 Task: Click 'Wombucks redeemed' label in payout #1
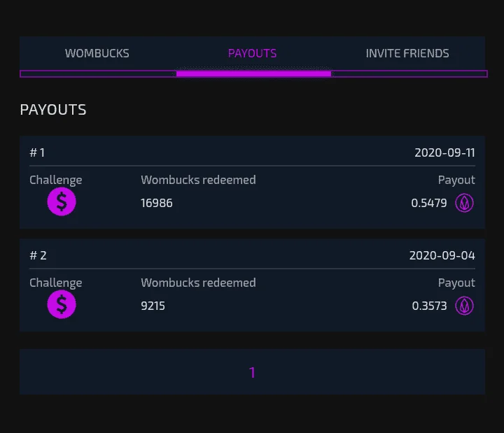[198, 180]
